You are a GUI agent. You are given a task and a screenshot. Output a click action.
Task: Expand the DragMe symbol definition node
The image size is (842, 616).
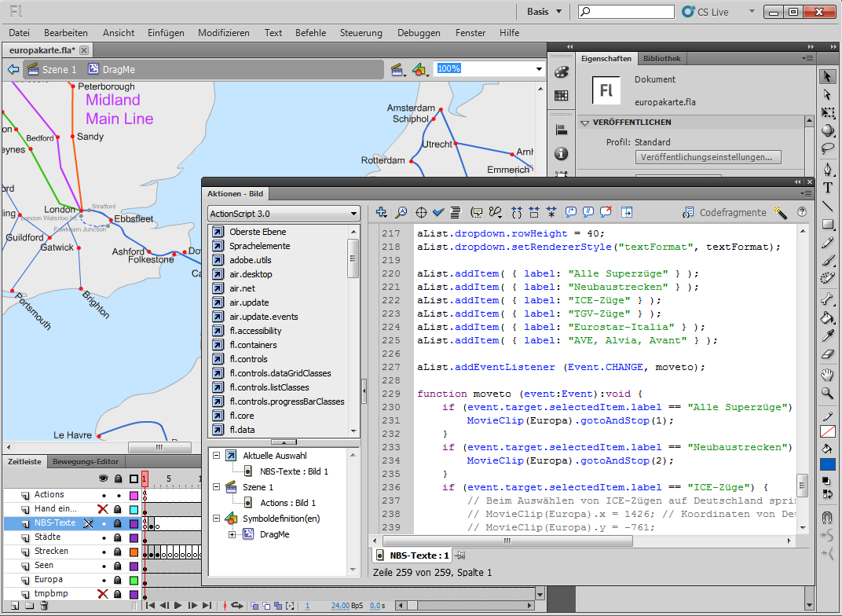(232, 534)
